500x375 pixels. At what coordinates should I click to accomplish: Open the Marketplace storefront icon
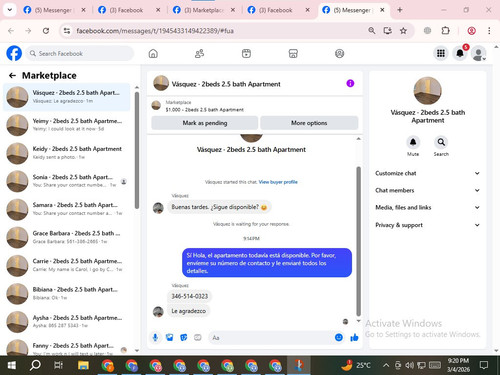point(293,53)
